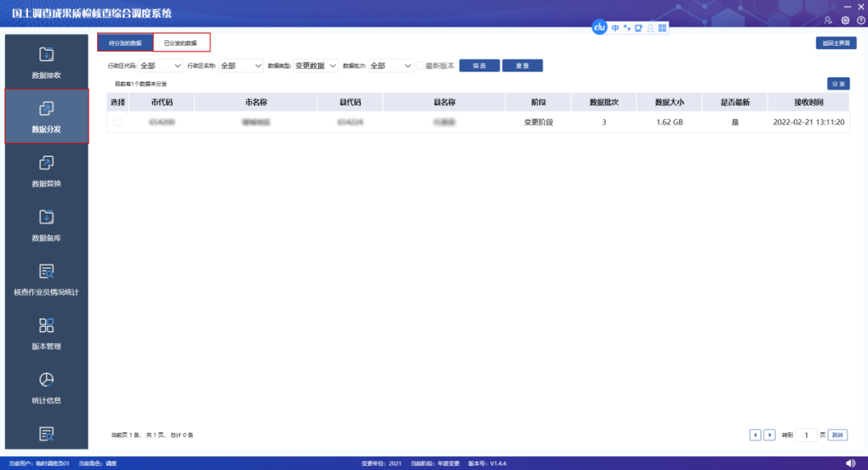The width and height of the screenshot is (868, 470).
Task: Open the 数据类型 dropdown showing 变更数据
Action: click(x=316, y=66)
